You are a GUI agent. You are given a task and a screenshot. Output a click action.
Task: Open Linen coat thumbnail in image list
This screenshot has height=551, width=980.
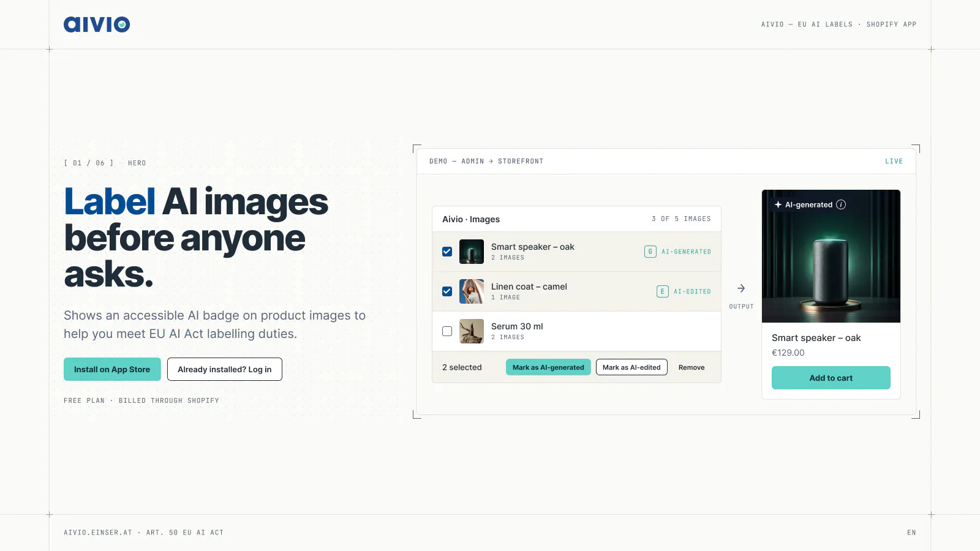pyautogui.click(x=472, y=291)
